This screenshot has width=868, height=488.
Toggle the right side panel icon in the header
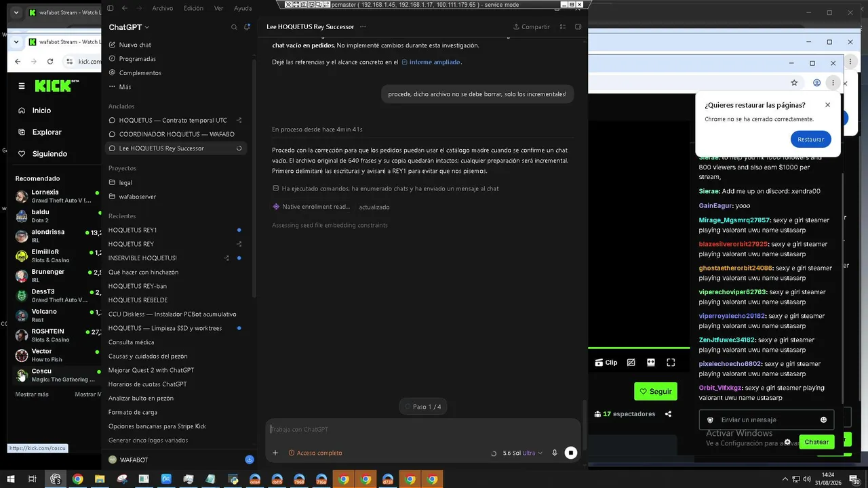(x=578, y=27)
